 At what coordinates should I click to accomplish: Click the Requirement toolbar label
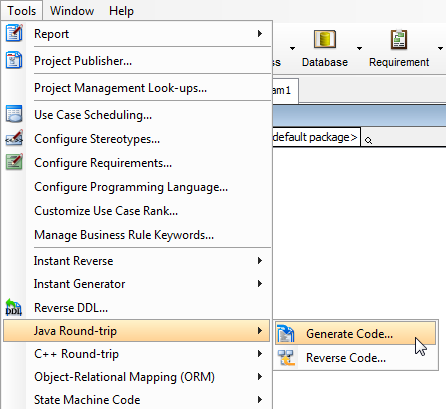pyautogui.click(x=399, y=62)
